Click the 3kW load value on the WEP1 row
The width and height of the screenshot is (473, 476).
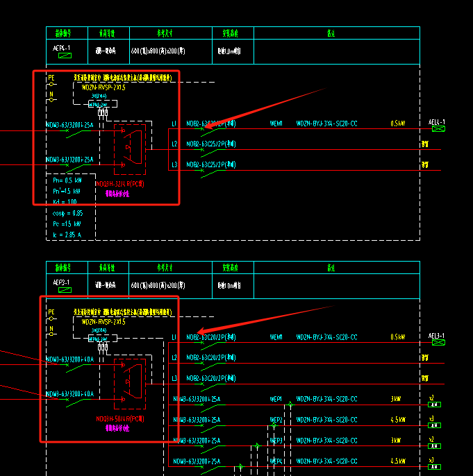(x=396, y=399)
